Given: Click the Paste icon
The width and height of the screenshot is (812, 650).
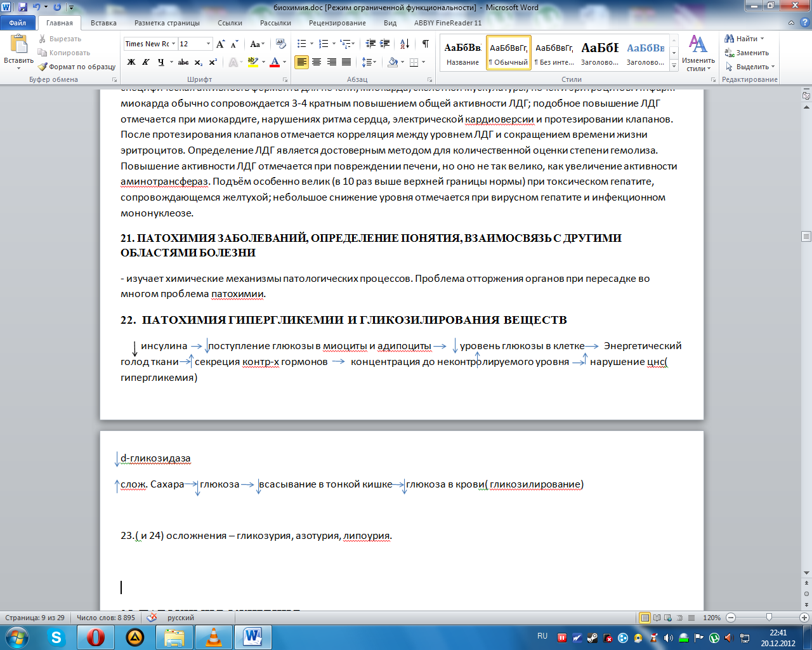Looking at the screenshot, I should point(18,44).
